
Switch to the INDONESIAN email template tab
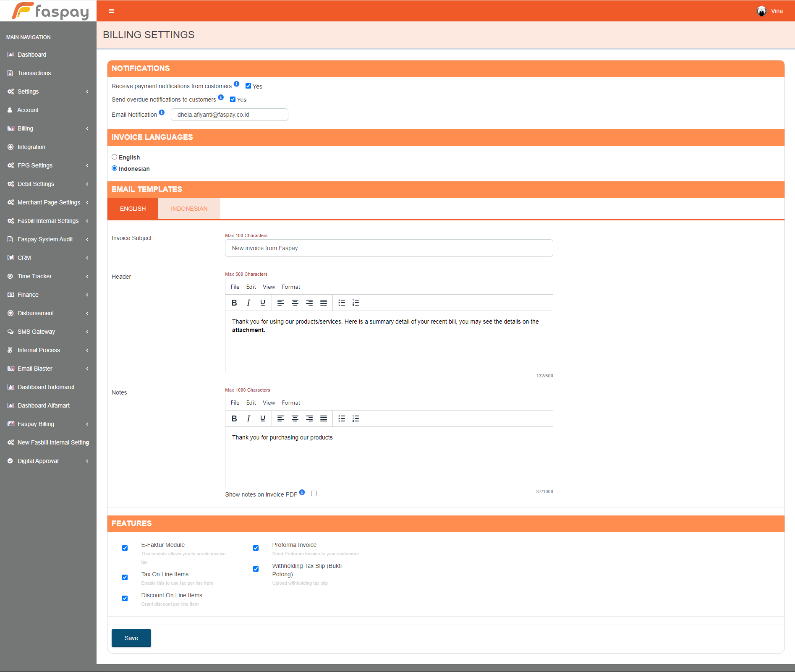click(189, 209)
